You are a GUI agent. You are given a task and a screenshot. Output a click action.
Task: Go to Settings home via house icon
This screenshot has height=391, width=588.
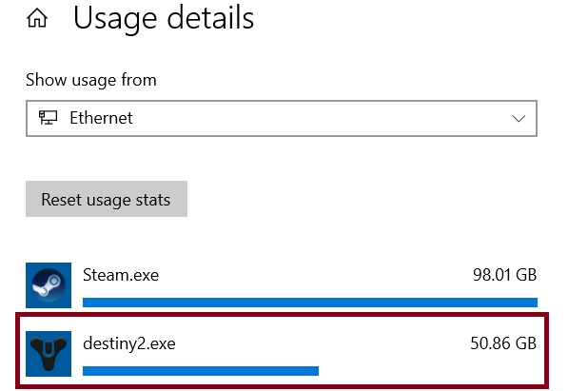click(37, 17)
